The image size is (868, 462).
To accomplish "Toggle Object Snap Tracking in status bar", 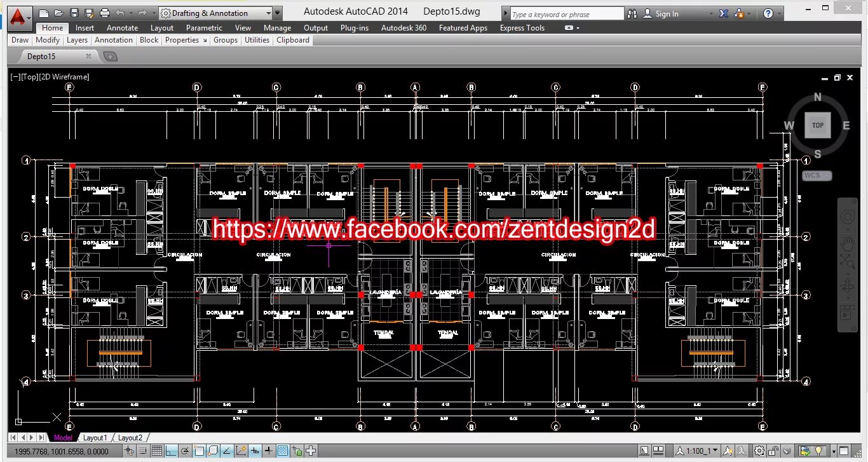I will [226, 451].
